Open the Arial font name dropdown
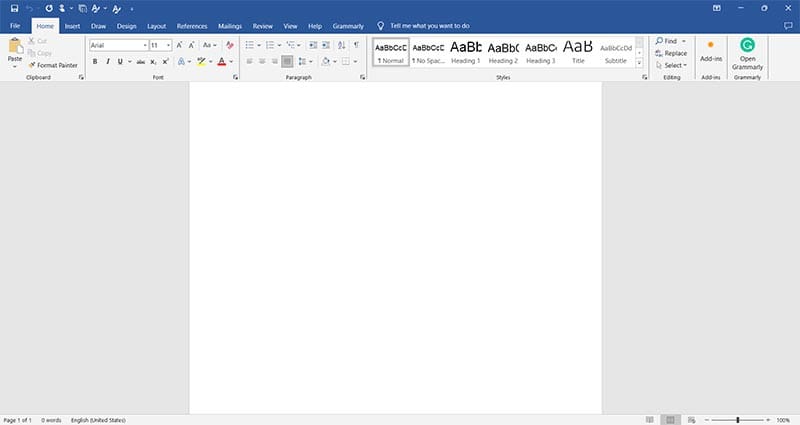 (145, 45)
